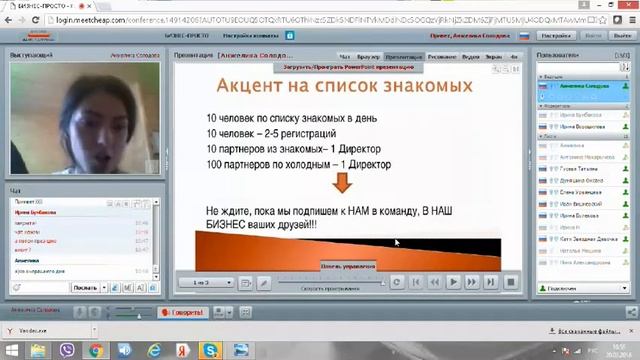The width and height of the screenshot is (640, 360).
Task: Select user Катя Звездная Девочка in list
Action: click(584, 239)
